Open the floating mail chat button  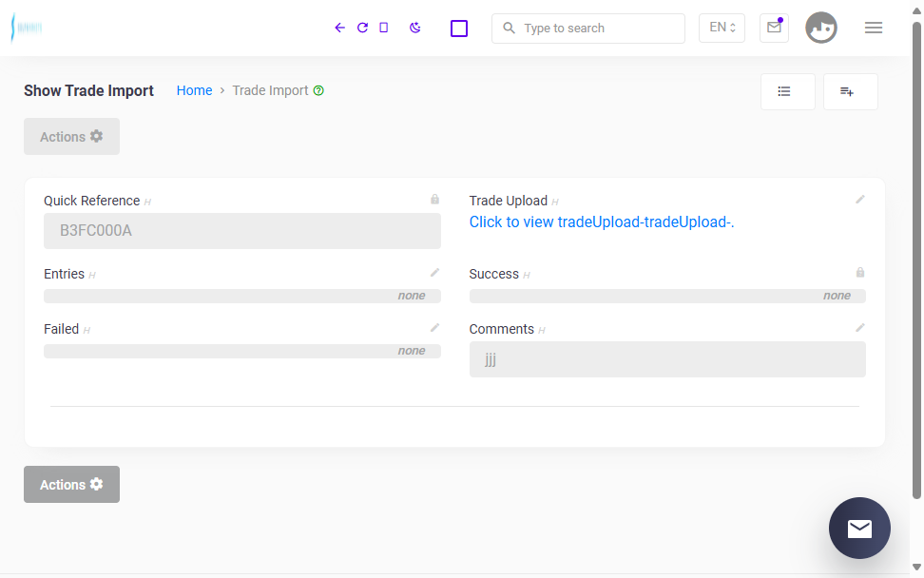859,528
